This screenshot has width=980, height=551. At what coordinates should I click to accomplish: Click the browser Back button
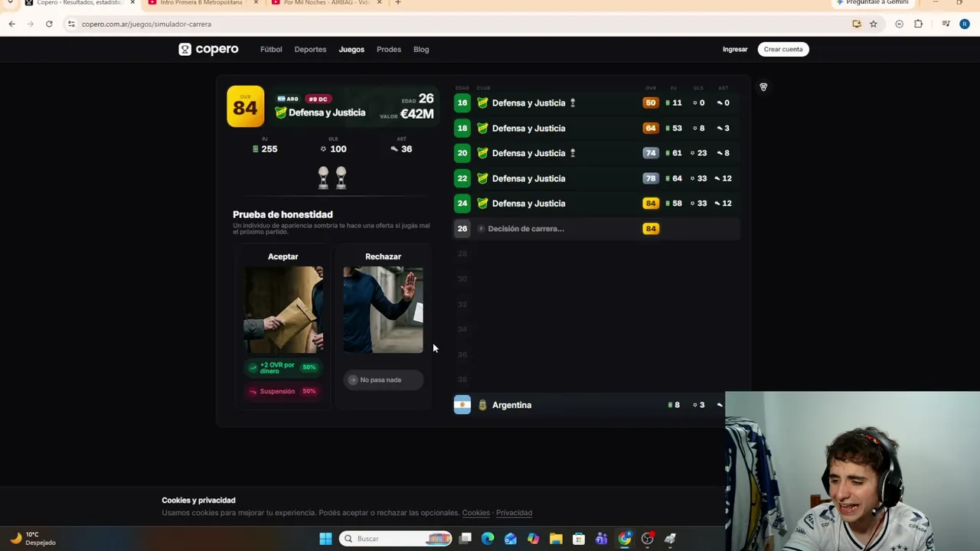pos(11,24)
